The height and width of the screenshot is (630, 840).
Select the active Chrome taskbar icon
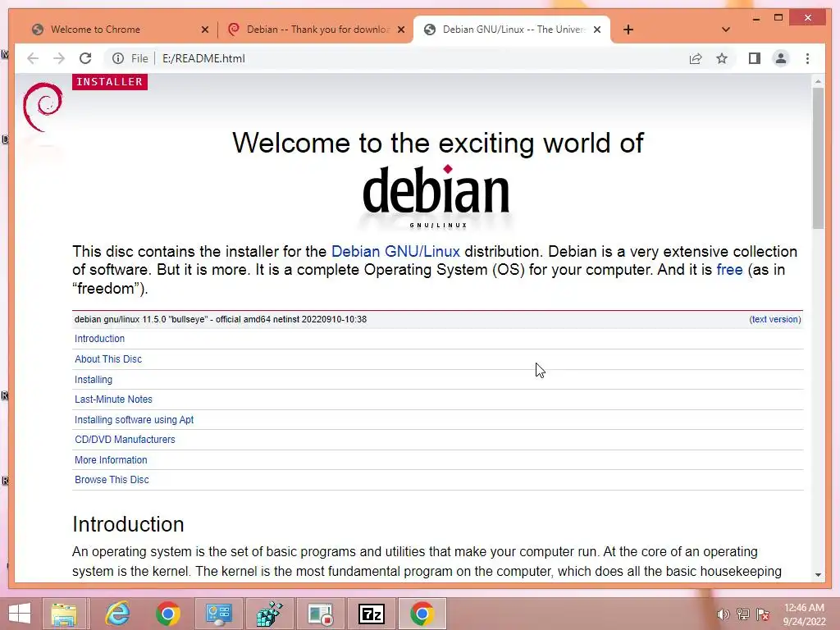click(x=422, y=614)
